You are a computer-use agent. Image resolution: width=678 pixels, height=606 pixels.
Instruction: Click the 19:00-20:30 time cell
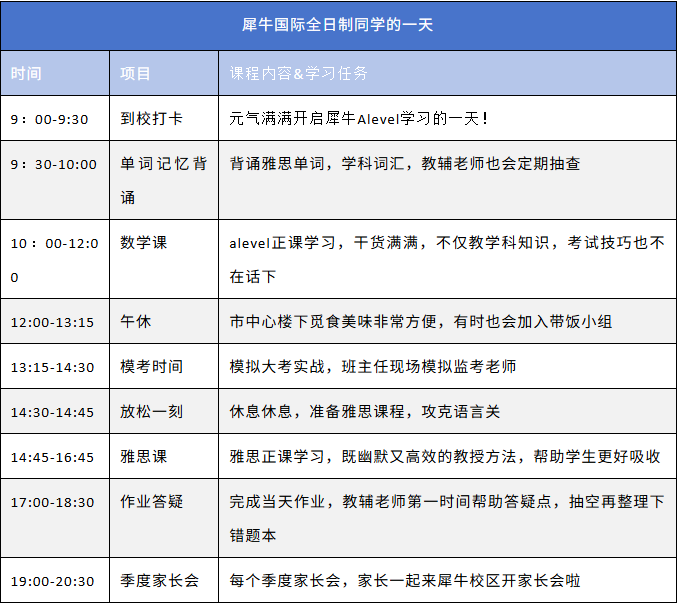tap(53, 581)
